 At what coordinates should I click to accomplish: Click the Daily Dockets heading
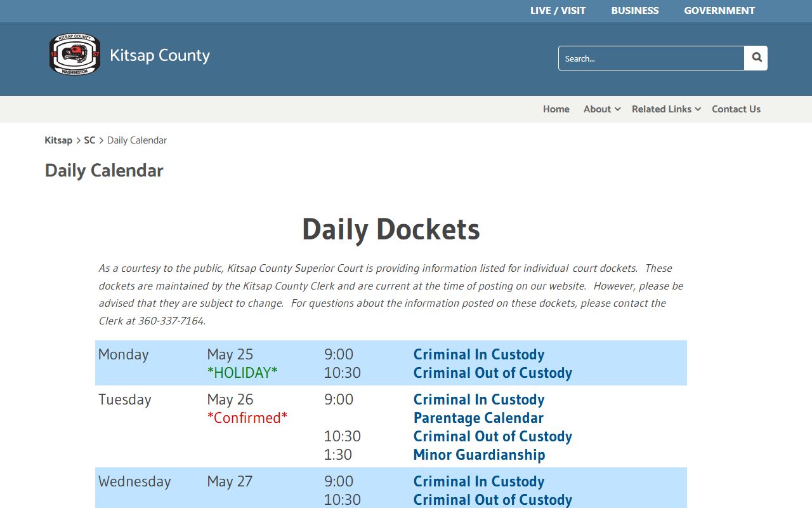coord(391,229)
